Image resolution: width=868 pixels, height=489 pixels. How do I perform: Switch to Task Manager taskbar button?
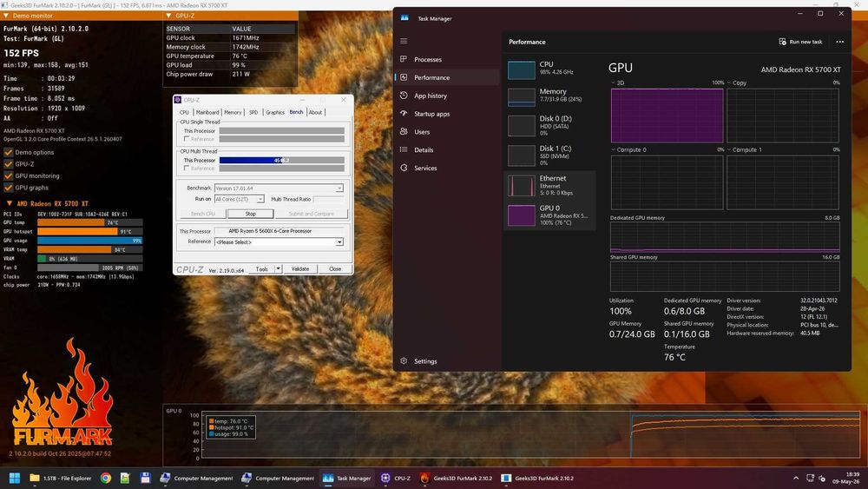347,478
